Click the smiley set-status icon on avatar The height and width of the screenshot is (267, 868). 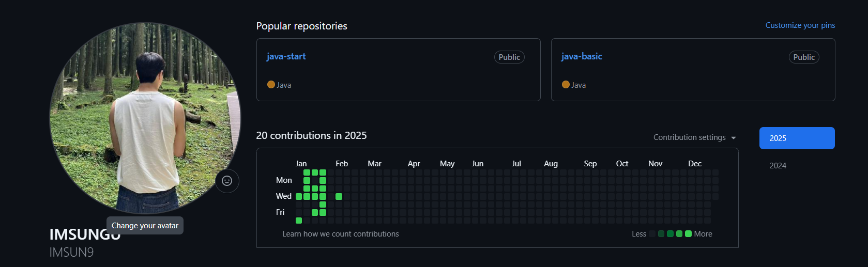(x=227, y=181)
